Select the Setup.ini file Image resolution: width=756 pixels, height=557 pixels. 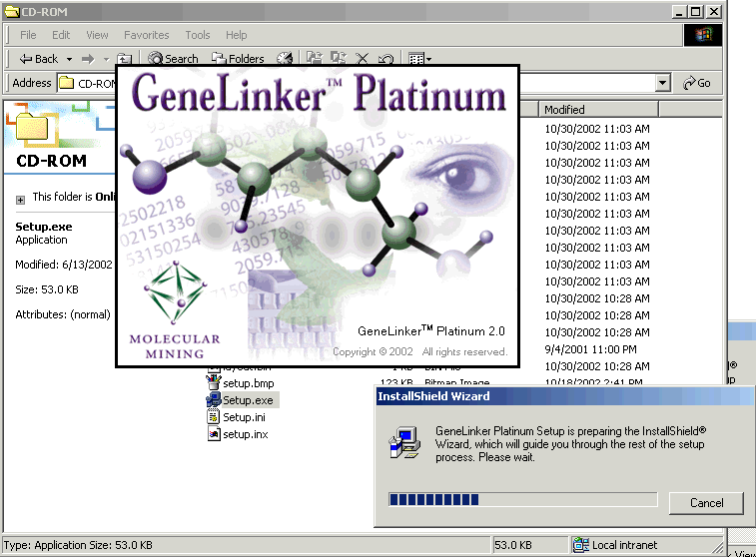coord(244,417)
